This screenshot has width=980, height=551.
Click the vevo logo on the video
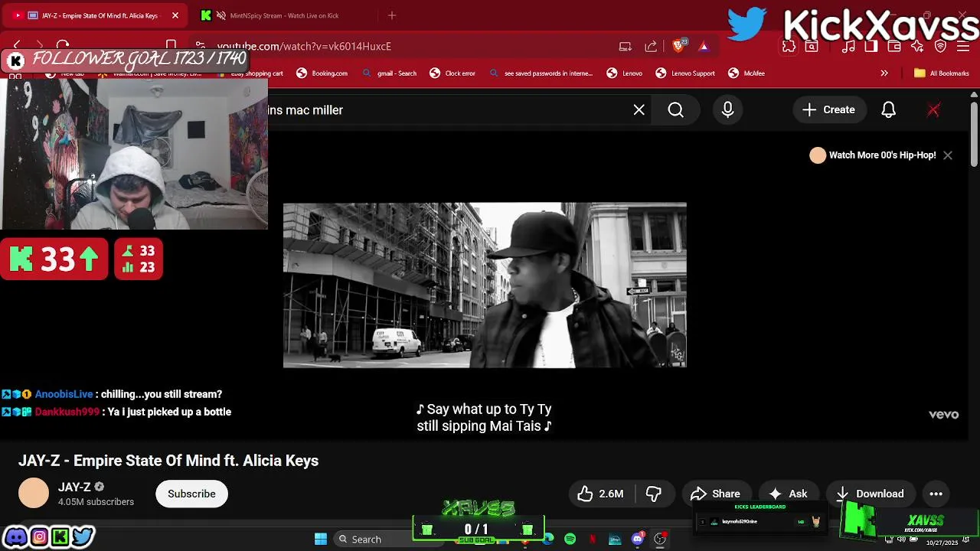coord(943,415)
